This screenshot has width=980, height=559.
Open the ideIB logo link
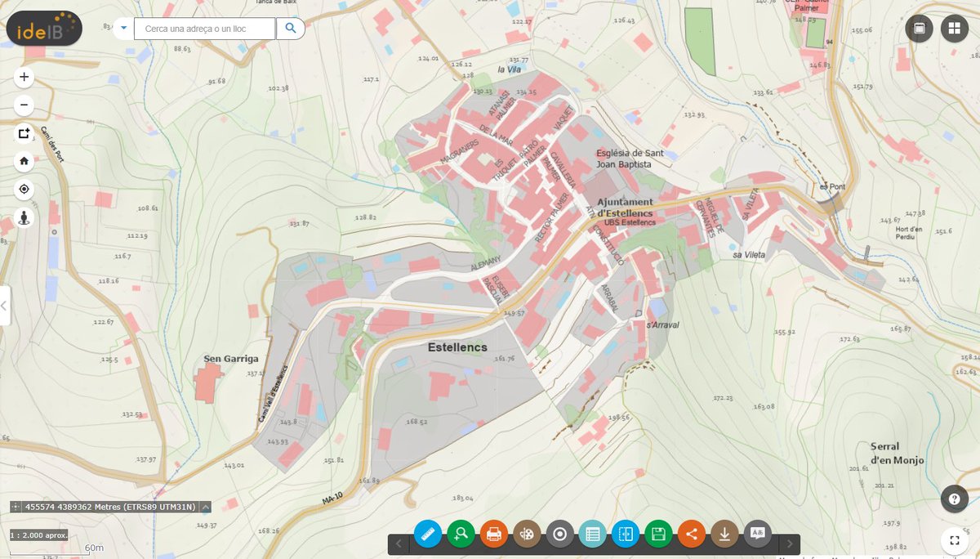point(45,29)
